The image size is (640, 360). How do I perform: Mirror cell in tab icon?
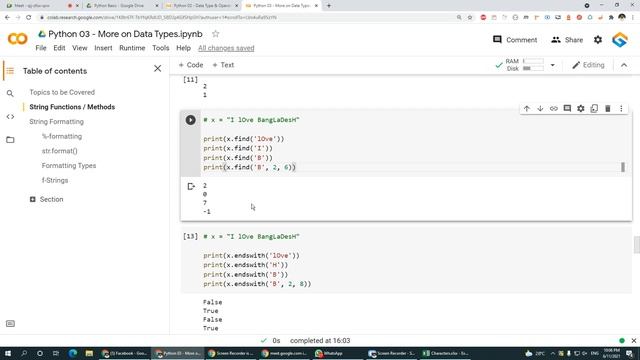[x=594, y=109]
